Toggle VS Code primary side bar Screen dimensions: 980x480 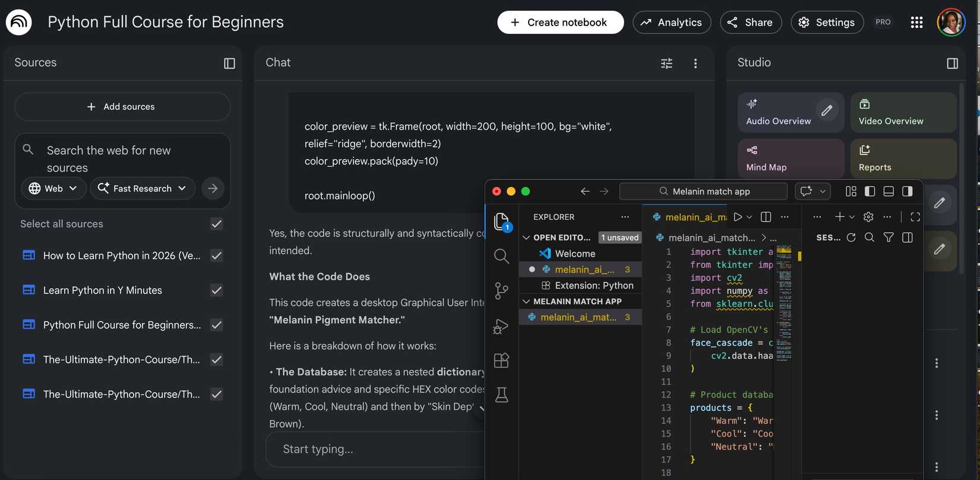point(870,191)
